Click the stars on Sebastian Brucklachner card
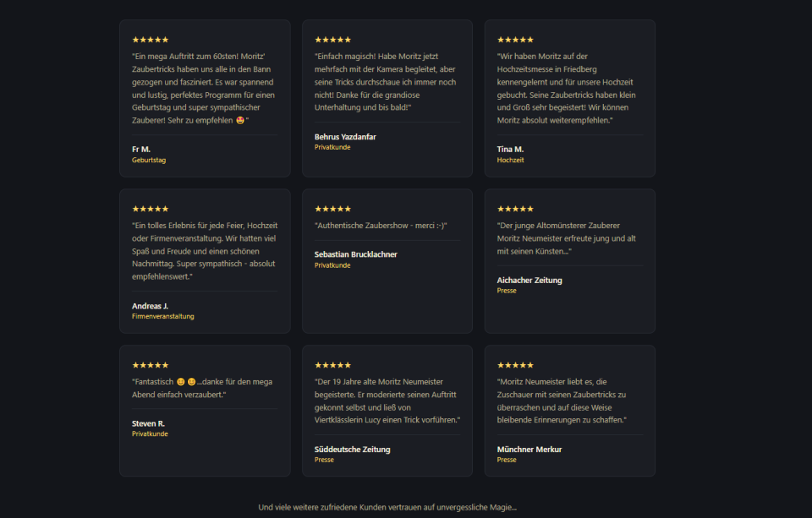The image size is (812, 518). pos(333,209)
